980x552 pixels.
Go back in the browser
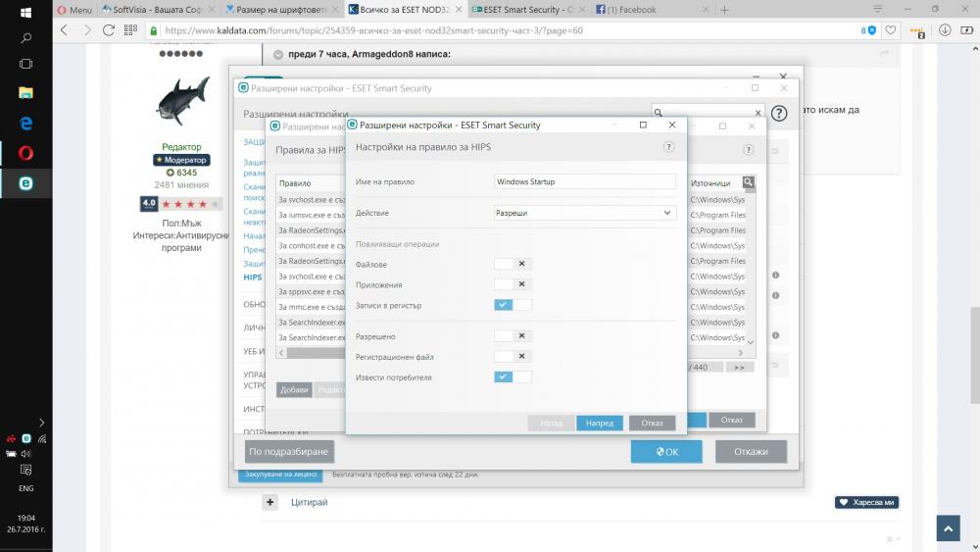(x=64, y=30)
